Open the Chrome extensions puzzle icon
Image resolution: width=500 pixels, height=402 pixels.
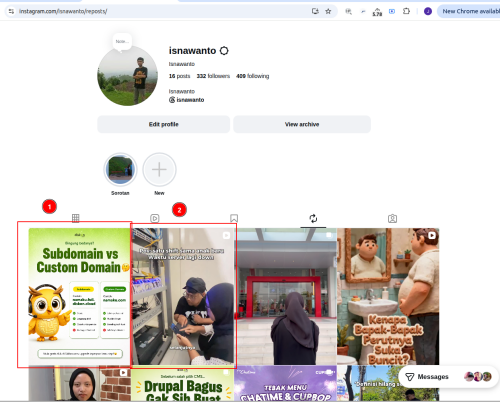406,11
